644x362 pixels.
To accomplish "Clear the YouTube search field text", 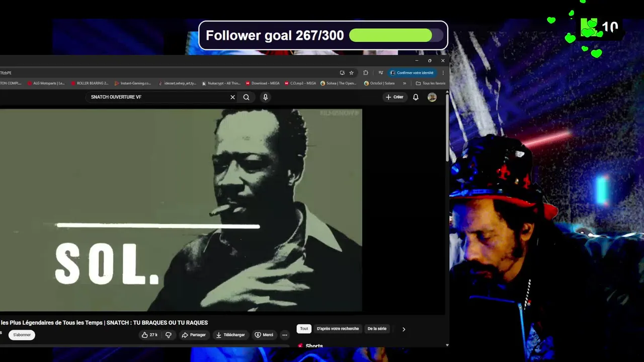I will 232,97.
